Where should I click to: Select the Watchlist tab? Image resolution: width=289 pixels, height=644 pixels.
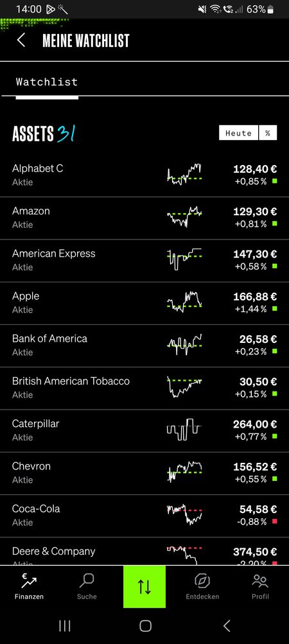tap(47, 82)
